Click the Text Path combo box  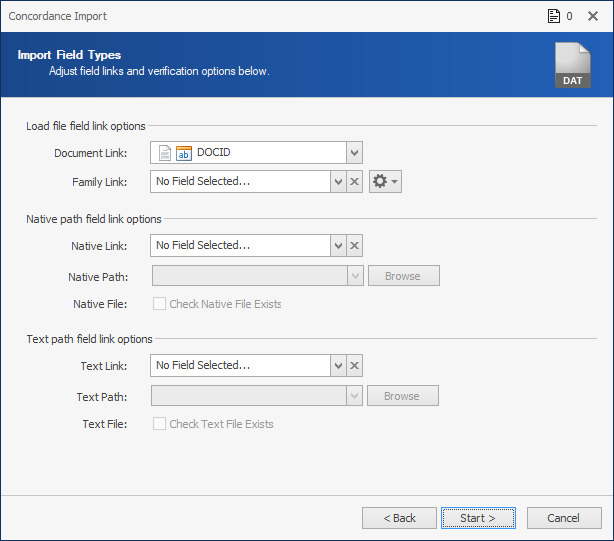click(x=257, y=396)
